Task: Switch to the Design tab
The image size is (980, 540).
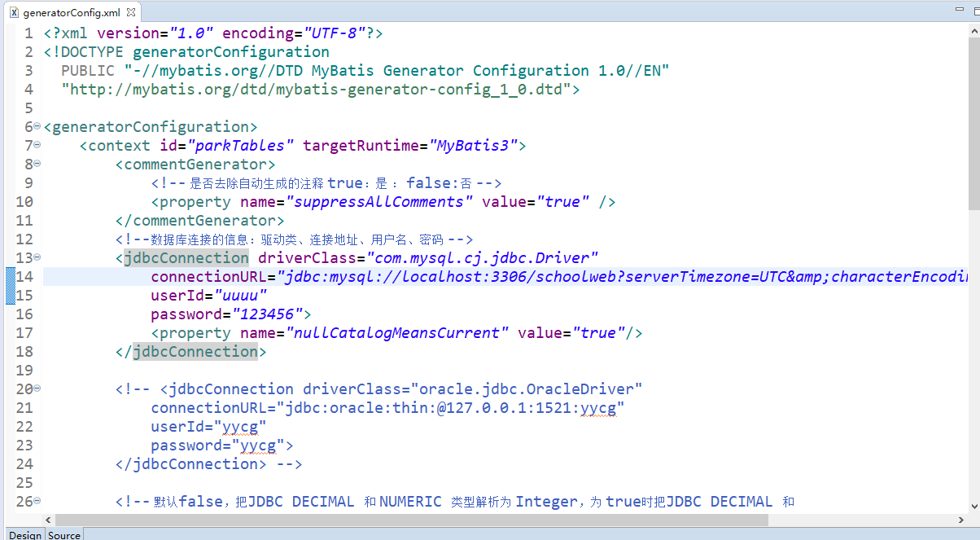Action: [x=24, y=534]
